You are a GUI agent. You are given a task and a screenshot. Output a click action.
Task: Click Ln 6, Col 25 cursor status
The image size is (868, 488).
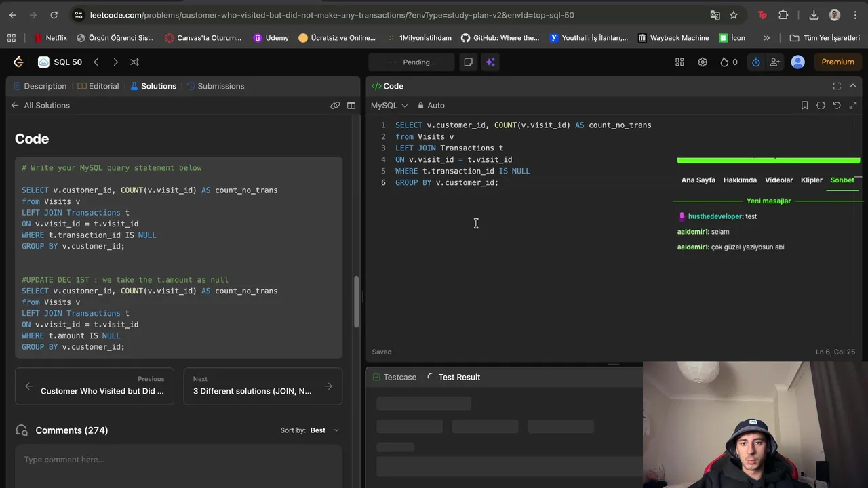(x=835, y=352)
